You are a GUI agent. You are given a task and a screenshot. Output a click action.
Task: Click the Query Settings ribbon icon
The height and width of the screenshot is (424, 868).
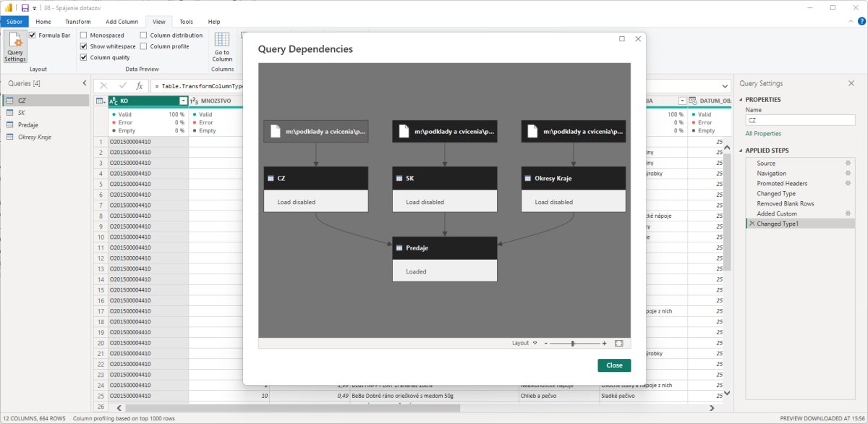[x=14, y=48]
